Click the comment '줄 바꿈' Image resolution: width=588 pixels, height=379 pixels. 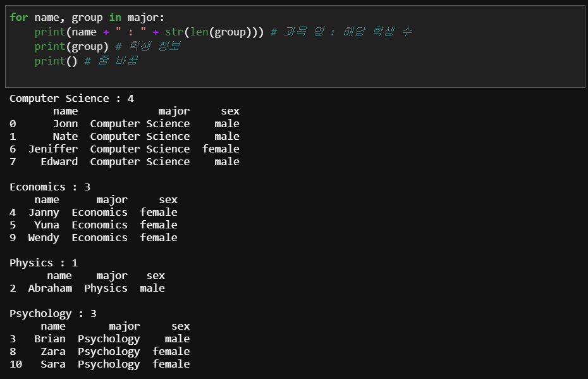tap(118, 60)
